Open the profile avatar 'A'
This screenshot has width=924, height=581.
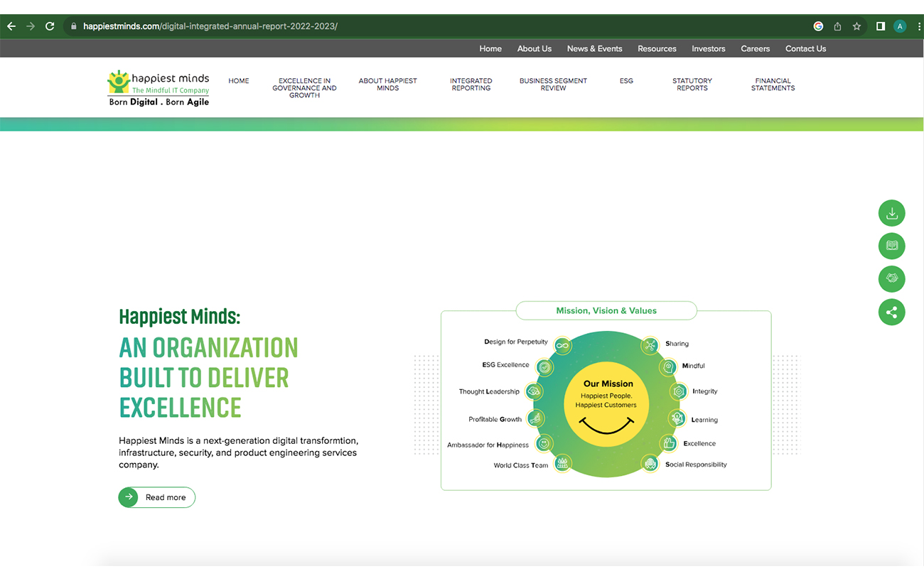tap(900, 26)
